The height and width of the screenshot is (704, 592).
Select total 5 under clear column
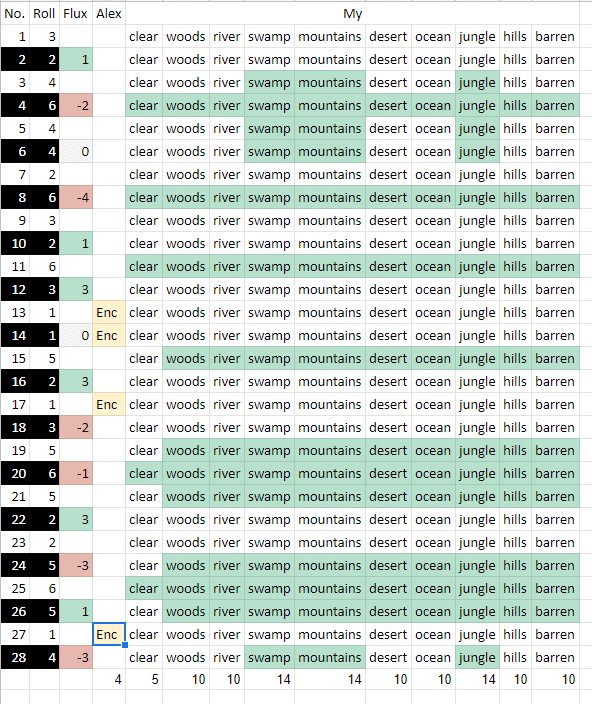144,679
